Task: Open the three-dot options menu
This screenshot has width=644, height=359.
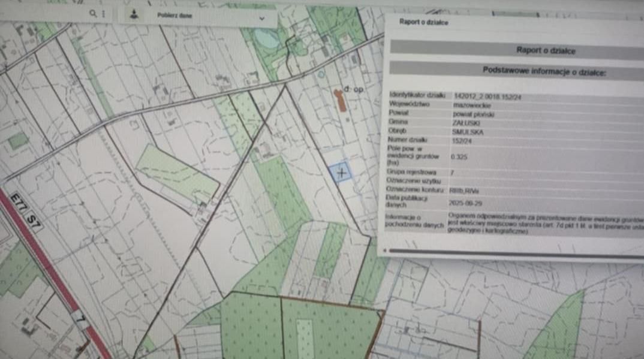Action: tap(104, 14)
